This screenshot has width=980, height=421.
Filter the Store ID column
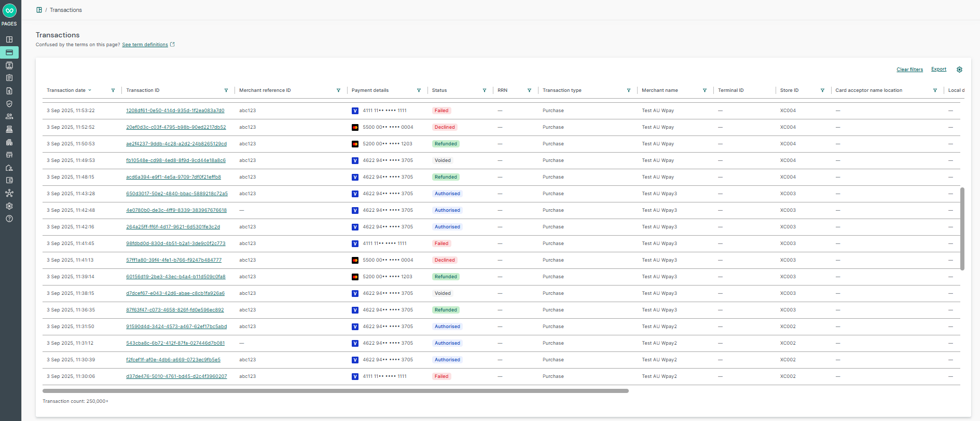pos(822,90)
